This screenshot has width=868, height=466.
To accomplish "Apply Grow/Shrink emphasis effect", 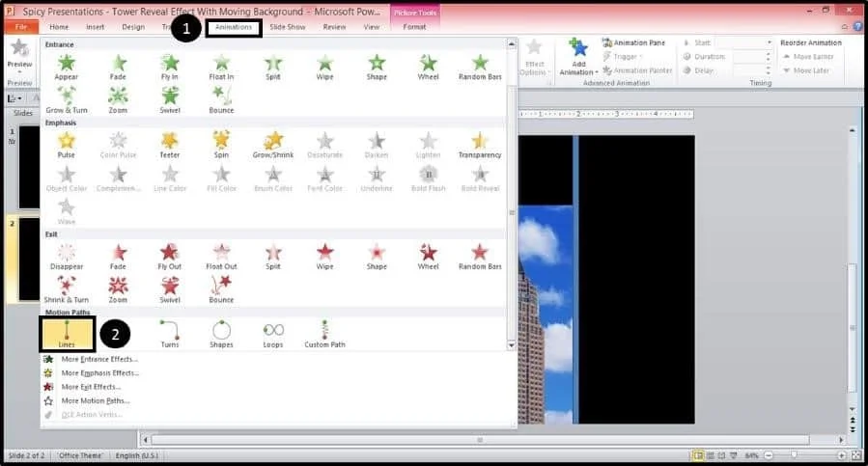I will click(x=273, y=146).
